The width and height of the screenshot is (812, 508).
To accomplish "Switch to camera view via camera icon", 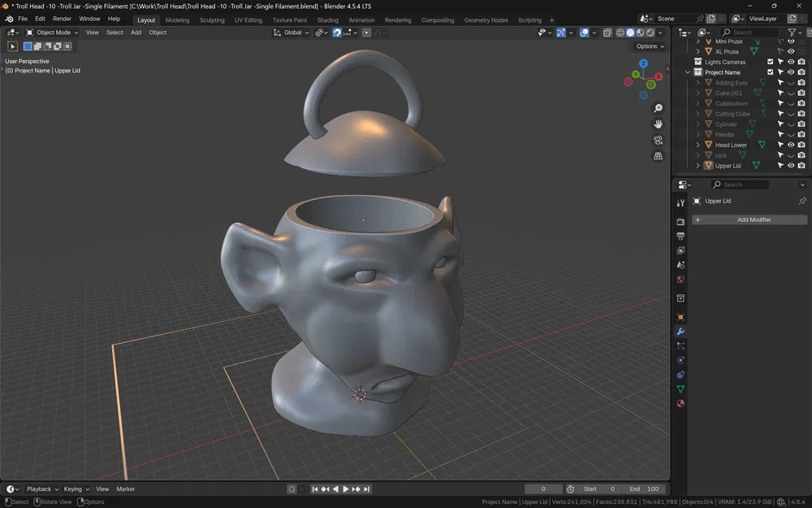I will coord(659,140).
